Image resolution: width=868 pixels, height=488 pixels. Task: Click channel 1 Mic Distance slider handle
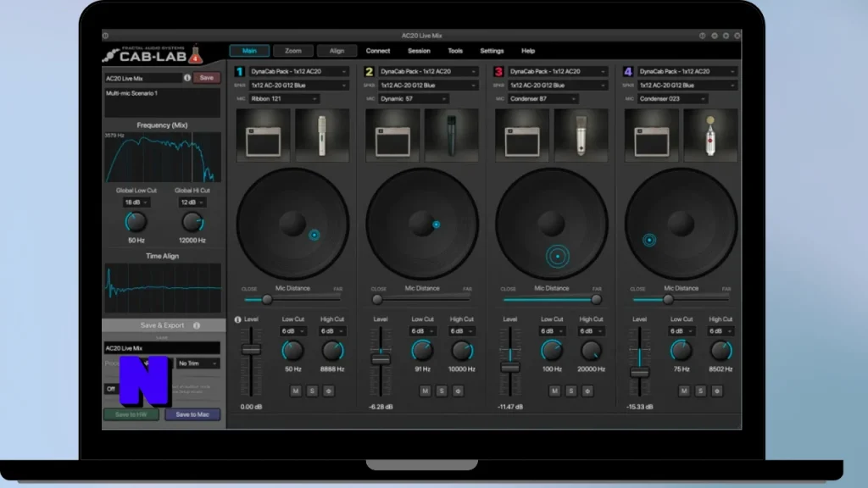[x=267, y=299]
